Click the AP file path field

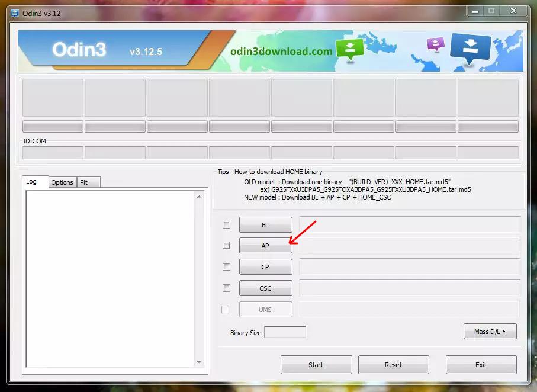(x=410, y=245)
